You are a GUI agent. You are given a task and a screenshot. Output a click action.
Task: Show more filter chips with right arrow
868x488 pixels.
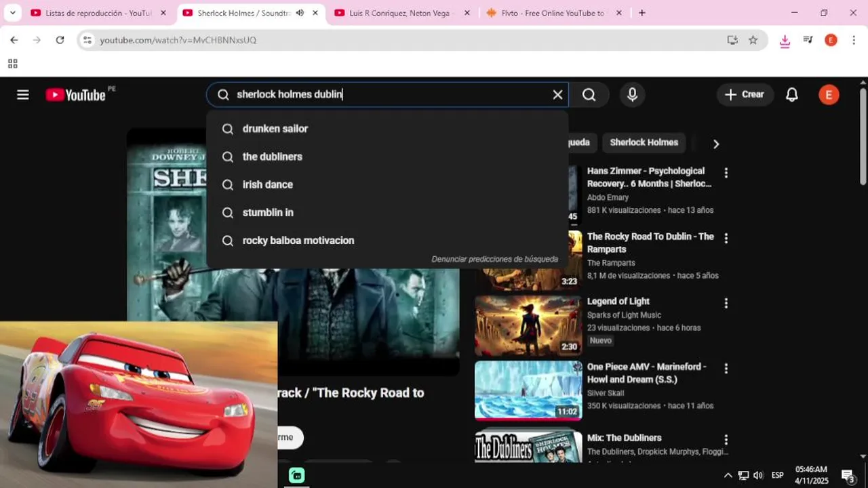[x=715, y=144]
